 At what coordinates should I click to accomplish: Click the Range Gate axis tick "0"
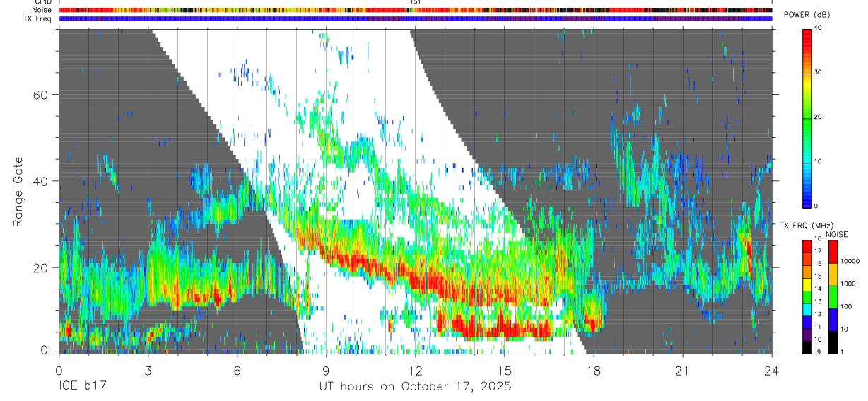click(x=44, y=351)
